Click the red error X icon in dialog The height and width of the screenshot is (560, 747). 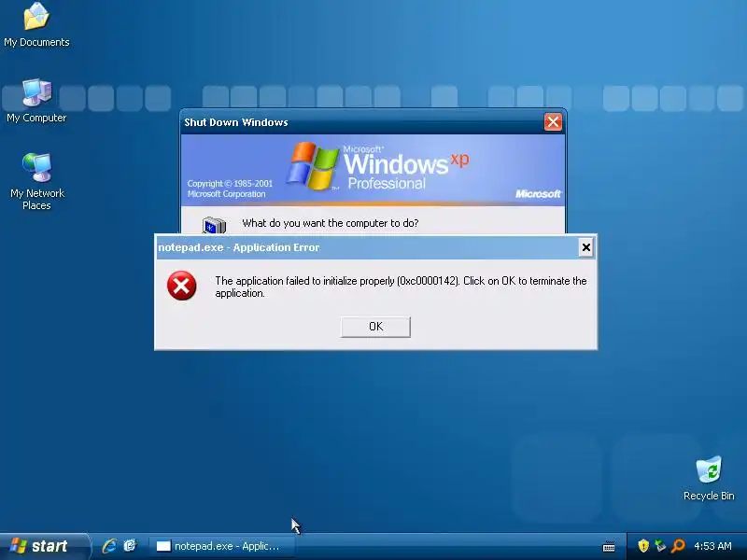181,286
